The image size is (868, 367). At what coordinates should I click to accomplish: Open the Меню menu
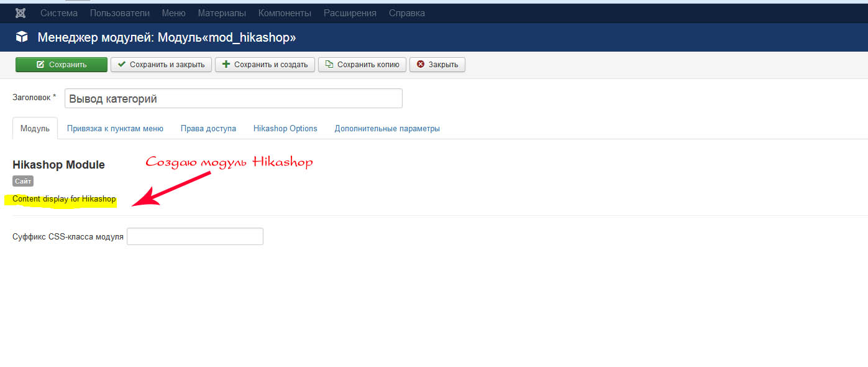click(173, 13)
